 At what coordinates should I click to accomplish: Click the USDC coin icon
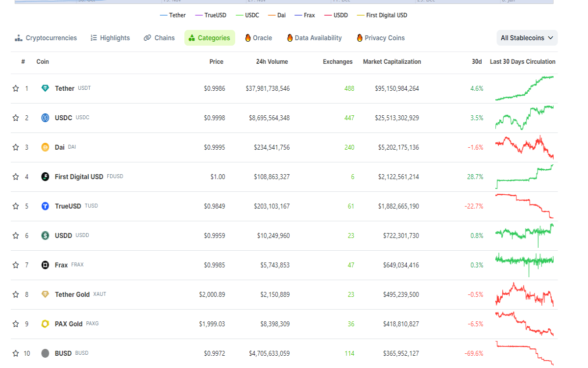(45, 118)
